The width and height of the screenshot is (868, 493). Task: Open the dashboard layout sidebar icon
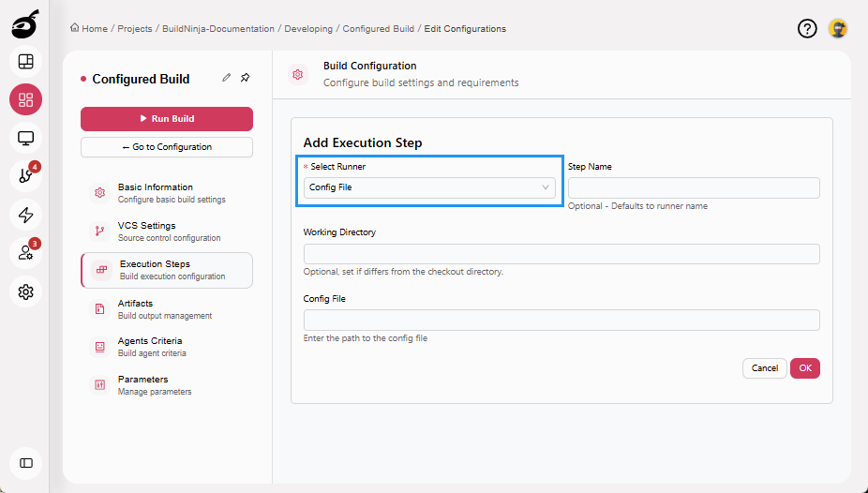coord(25,62)
